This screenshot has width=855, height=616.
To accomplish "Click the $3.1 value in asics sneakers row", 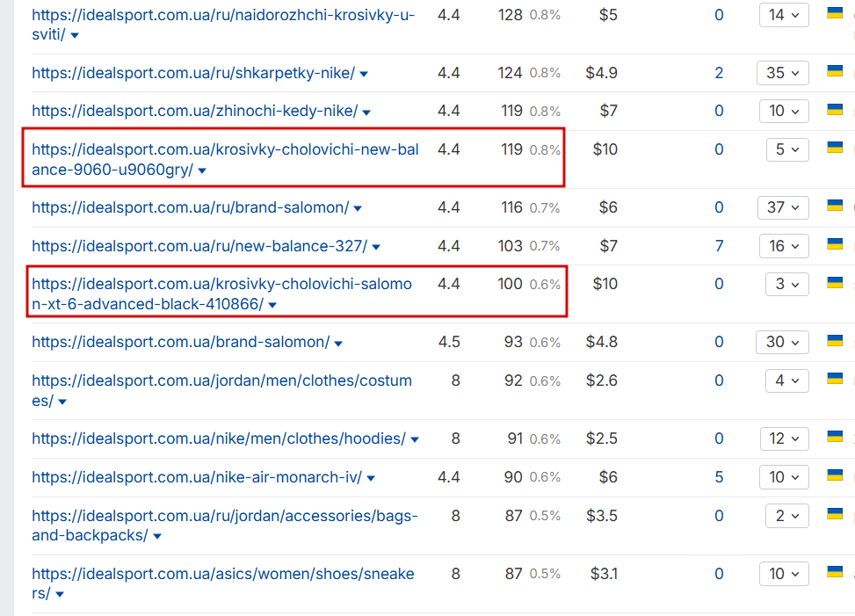I will point(605,574).
